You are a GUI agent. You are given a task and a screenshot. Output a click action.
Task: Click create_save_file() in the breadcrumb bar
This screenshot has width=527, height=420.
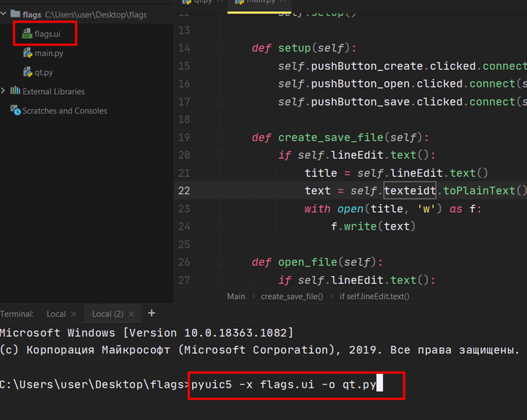[291, 297]
